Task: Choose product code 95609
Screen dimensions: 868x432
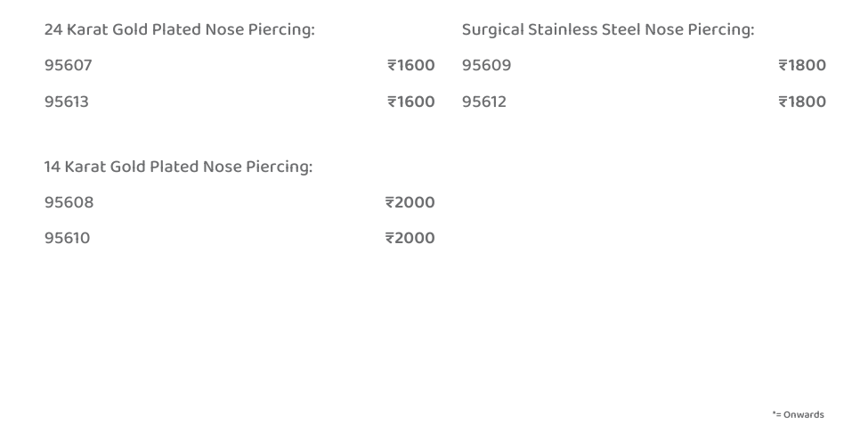Action: tap(486, 65)
